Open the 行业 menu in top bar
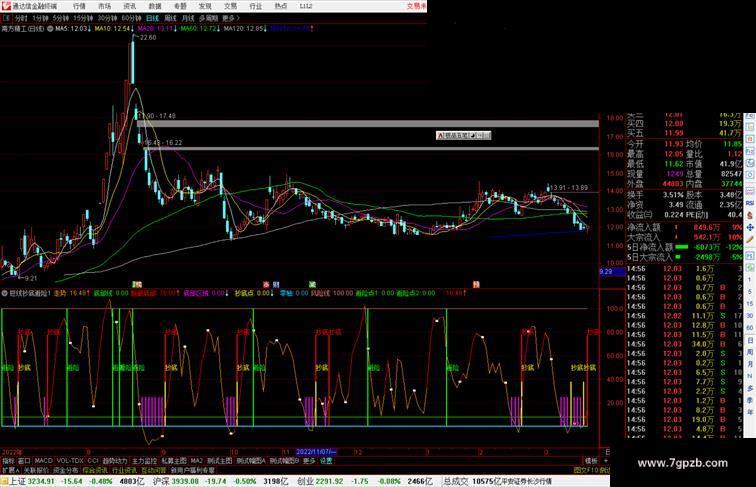Viewport: 756px width, 487px height. [x=256, y=6]
